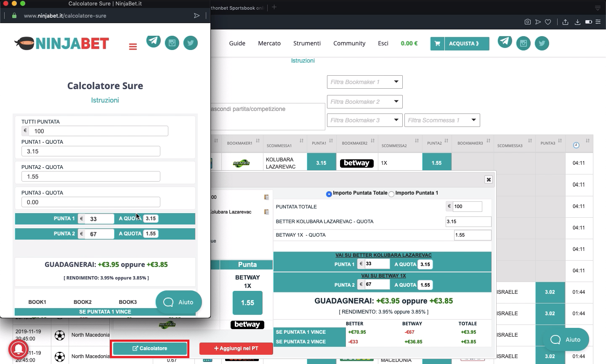This screenshot has height=364, width=606.
Task: Open a new browser tab with plus icon
Action: click(274, 7)
